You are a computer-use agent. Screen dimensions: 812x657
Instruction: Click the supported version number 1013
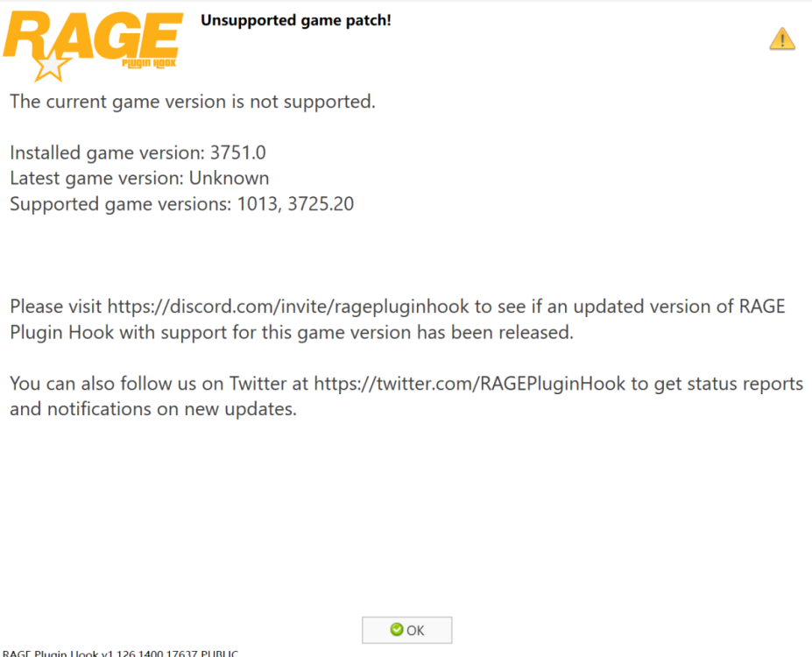coord(258,204)
